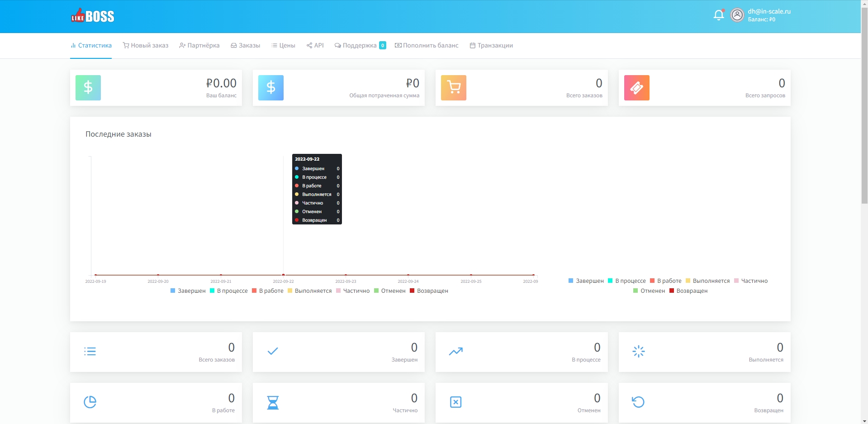Screen dimensions: 868x424
Task: Click the list icon for total orders
Action: [90, 352]
